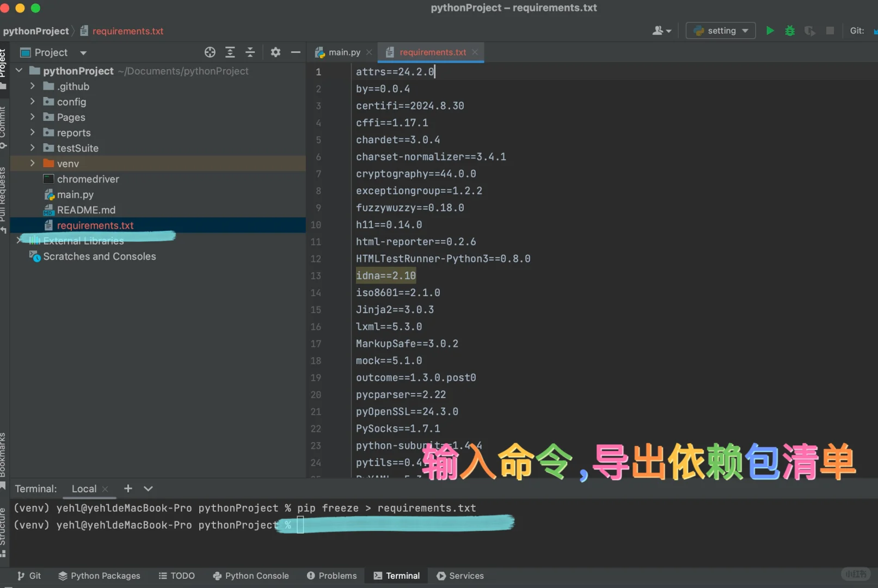Open the run configuration dropdown labeled setting
This screenshot has height=588, width=878.
(720, 30)
